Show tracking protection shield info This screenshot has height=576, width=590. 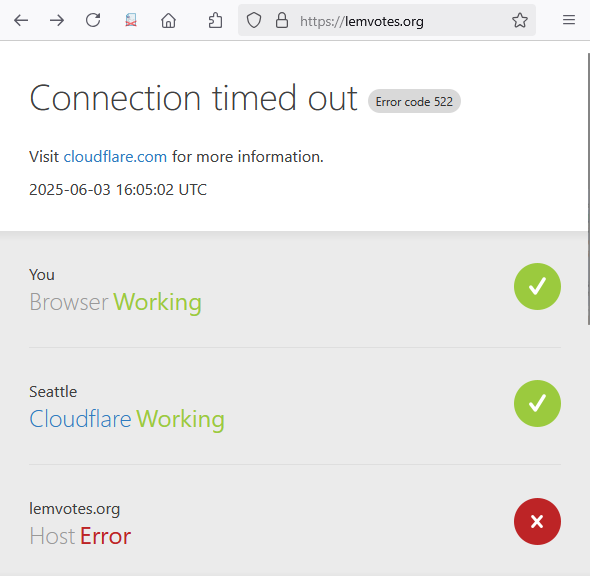[x=254, y=20]
